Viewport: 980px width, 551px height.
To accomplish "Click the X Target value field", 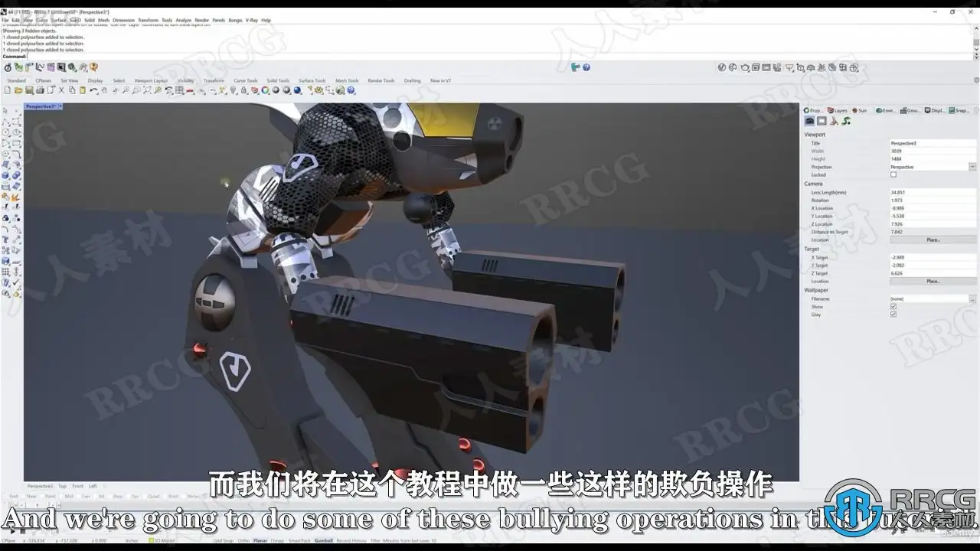I will tap(933, 257).
